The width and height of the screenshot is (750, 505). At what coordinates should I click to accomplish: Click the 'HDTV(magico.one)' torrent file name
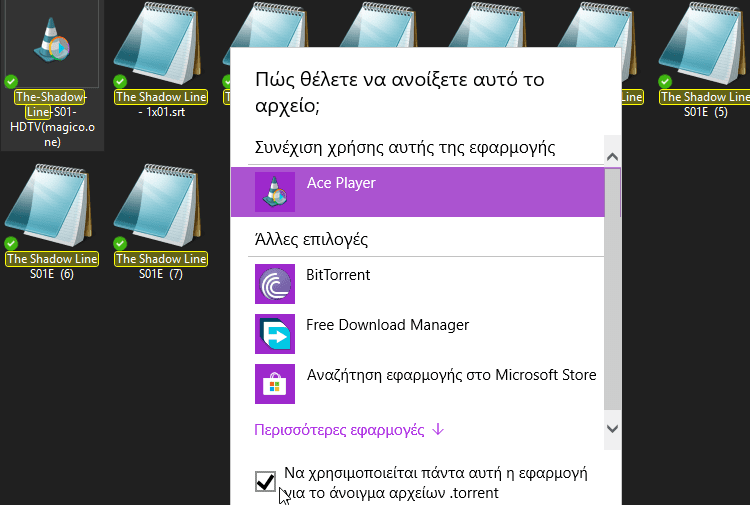(x=52, y=134)
